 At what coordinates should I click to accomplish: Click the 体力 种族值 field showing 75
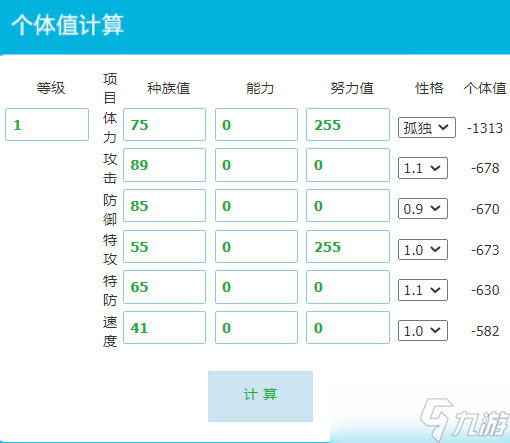pos(164,124)
